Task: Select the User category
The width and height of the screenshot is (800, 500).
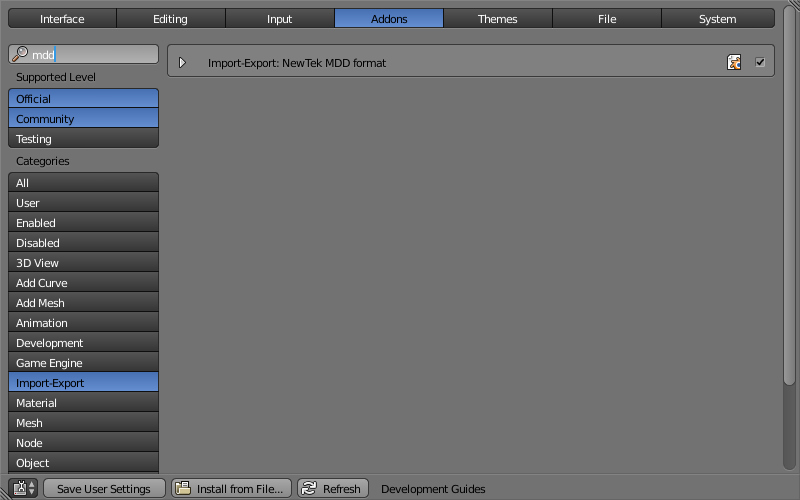Action: pos(83,203)
